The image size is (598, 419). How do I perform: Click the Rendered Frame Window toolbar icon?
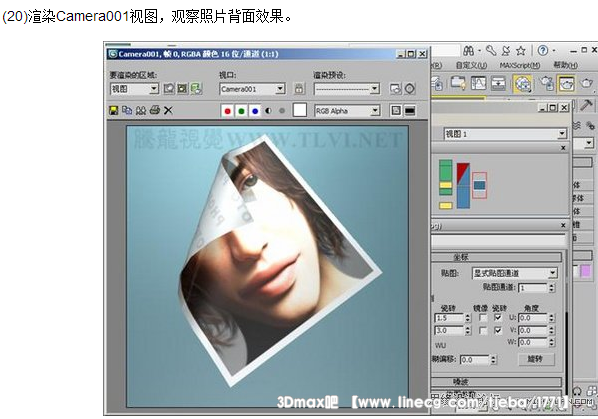point(567,83)
